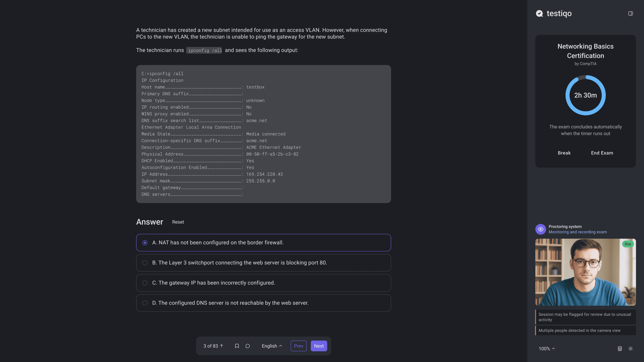The height and width of the screenshot is (362, 644).
Task: Open the calculator icon
Action: tap(620, 349)
